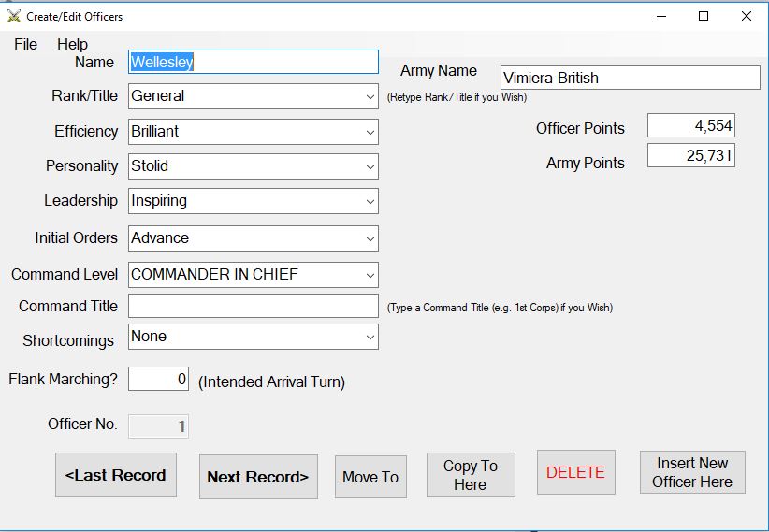Open the Efficiency dropdown showing Brilliant
This screenshot has height=532, width=769.
[370, 132]
